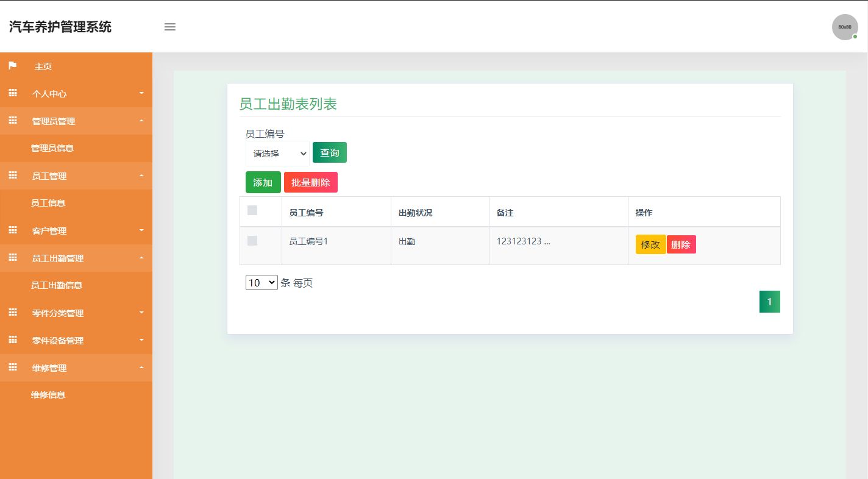
Task: Toggle the hamburger menu icon
Action: coord(170,27)
